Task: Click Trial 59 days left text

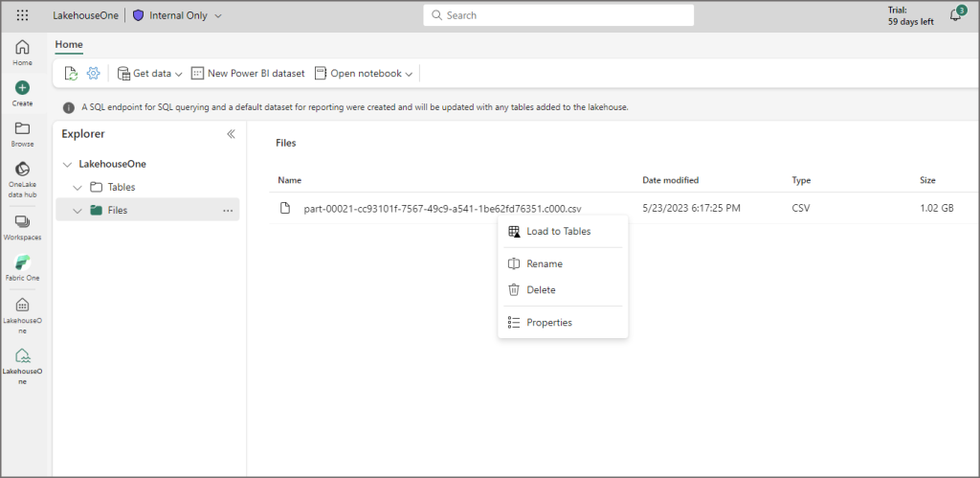Action: [x=911, y=15]
